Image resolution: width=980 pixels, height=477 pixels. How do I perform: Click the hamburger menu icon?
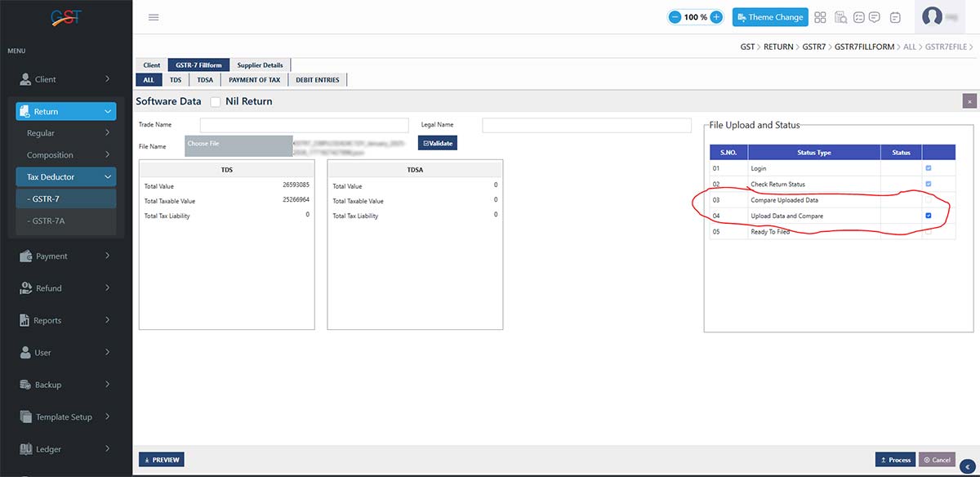click(x=154, y=17)
